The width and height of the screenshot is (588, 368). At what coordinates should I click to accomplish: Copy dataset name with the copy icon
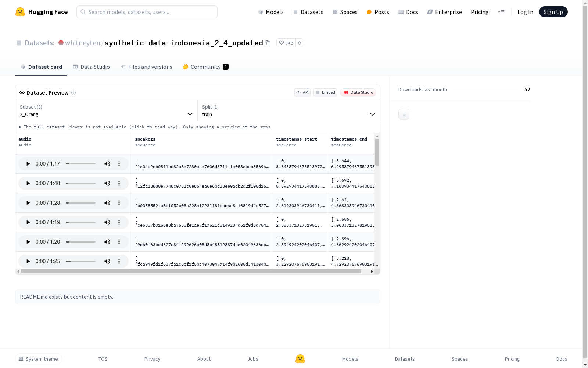(268, 43)
